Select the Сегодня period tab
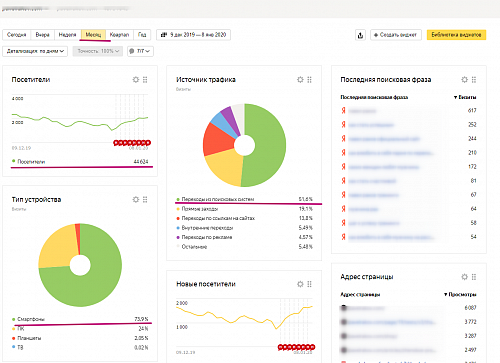The image size is (500, 363). pos(17,35)
